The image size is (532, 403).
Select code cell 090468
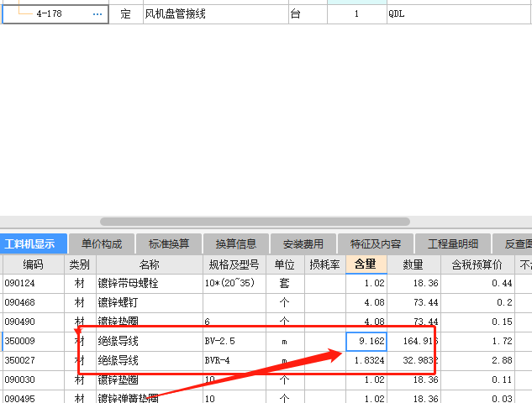point(34,303)
